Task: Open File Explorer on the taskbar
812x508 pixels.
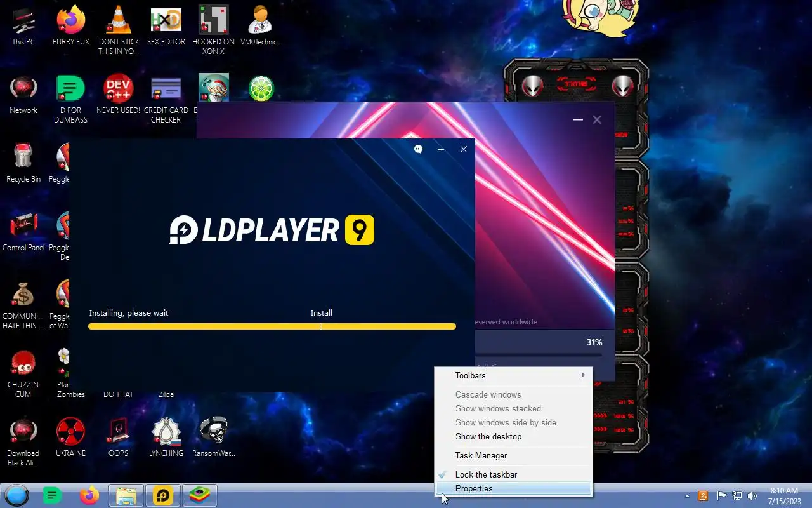Action: 126,495
